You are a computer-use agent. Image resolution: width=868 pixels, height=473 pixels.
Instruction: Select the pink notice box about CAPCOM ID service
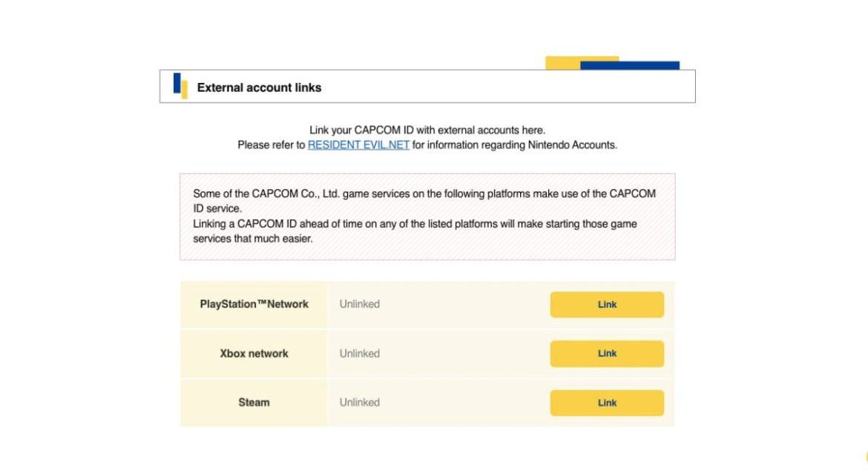tap(427, 216)
